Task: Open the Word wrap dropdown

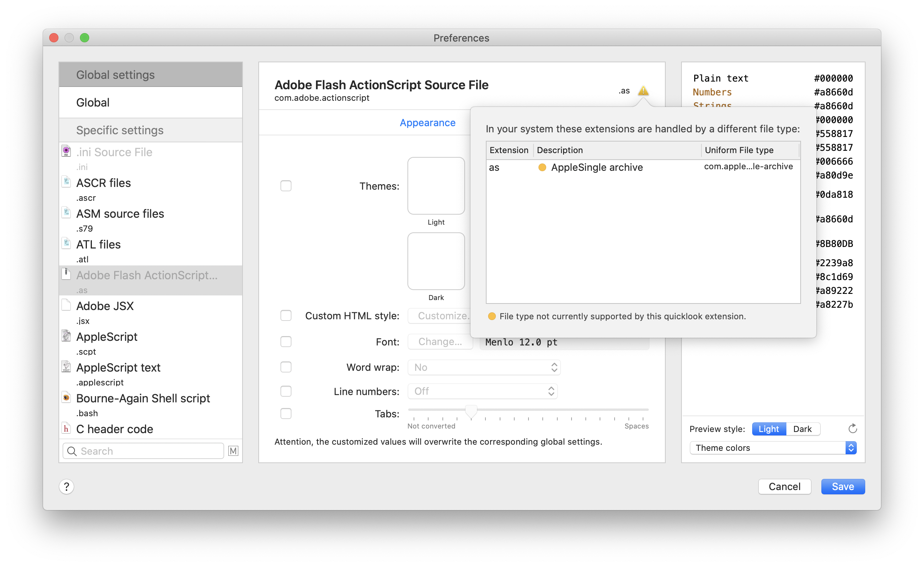Action: coord(484,367)
